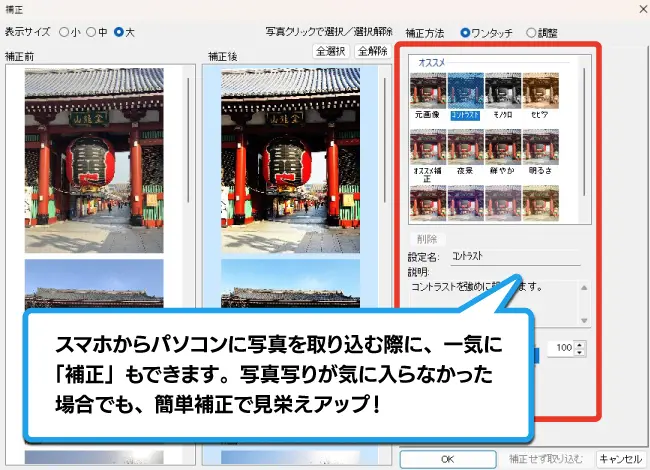Select the roof and sky photo under 補正後
This screenshot has width=650, height=470.
pyautogui.click(x=290, y=284)
